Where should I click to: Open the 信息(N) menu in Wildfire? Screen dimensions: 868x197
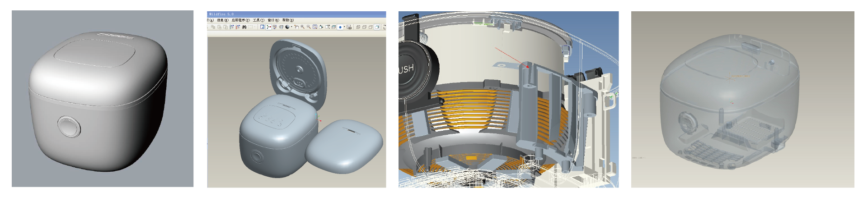tap(223, 20)
